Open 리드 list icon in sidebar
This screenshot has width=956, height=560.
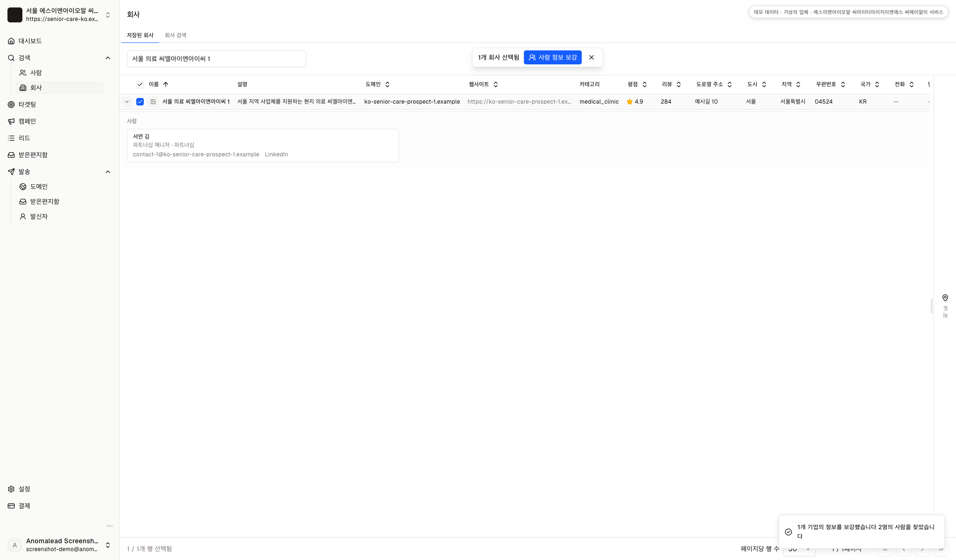11,138
